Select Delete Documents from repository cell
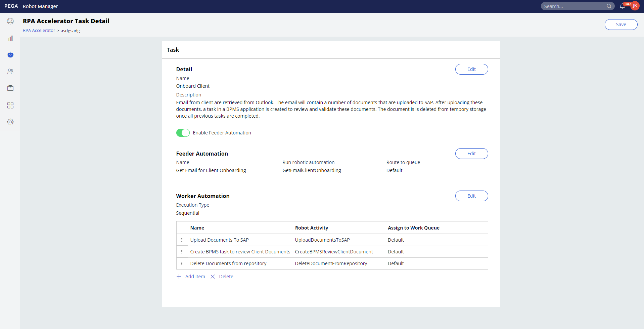The image size is (644, 329). 228,263
